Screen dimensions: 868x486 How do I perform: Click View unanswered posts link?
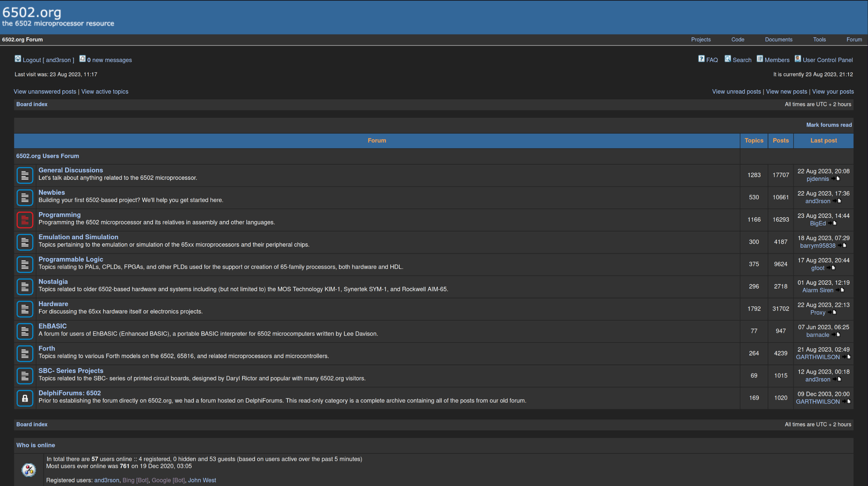pos(45,92)
